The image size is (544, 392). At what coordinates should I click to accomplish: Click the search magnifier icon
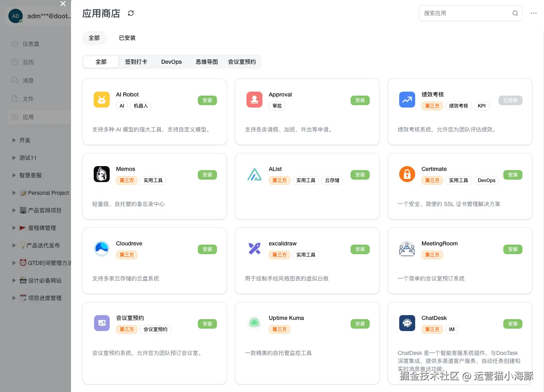(515, 13)
